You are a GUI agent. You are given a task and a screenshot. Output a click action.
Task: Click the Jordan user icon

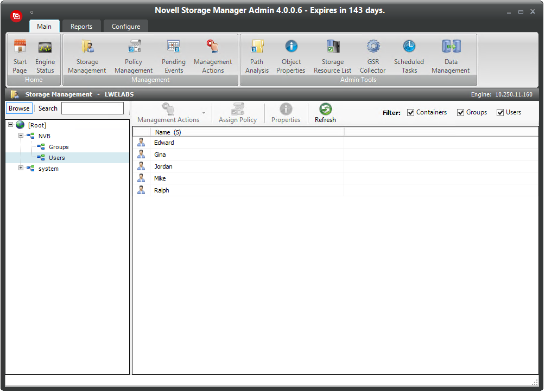pos(141,166)
